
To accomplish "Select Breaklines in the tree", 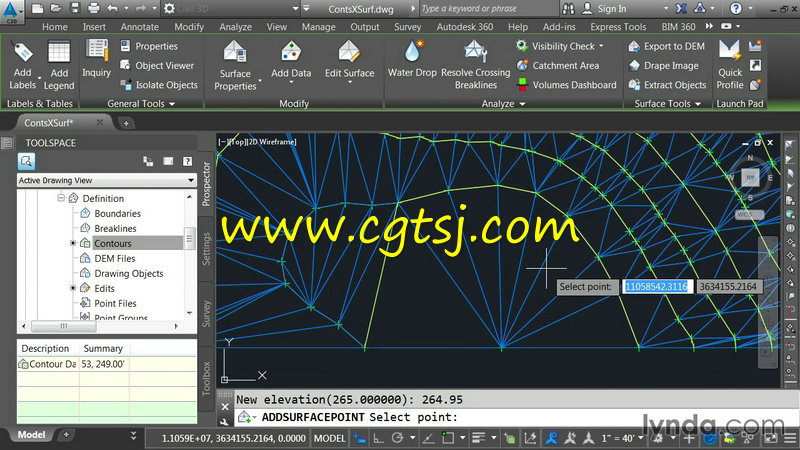I will coord(115,228).
